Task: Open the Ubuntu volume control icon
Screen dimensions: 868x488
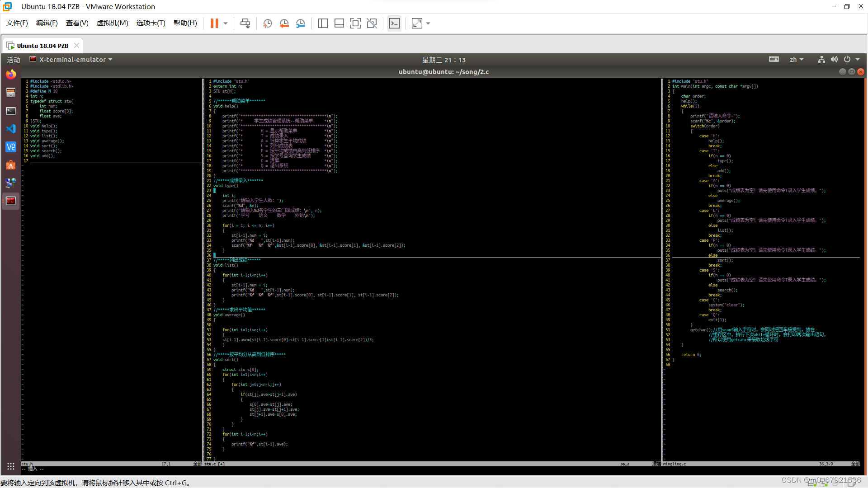Action: [x=834, y=60]
